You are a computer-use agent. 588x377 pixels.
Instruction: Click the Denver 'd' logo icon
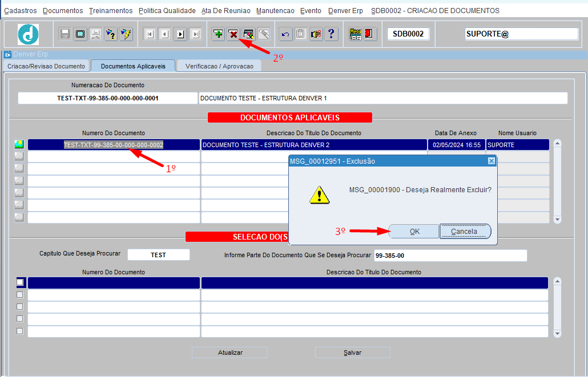(x=28, y=34)
